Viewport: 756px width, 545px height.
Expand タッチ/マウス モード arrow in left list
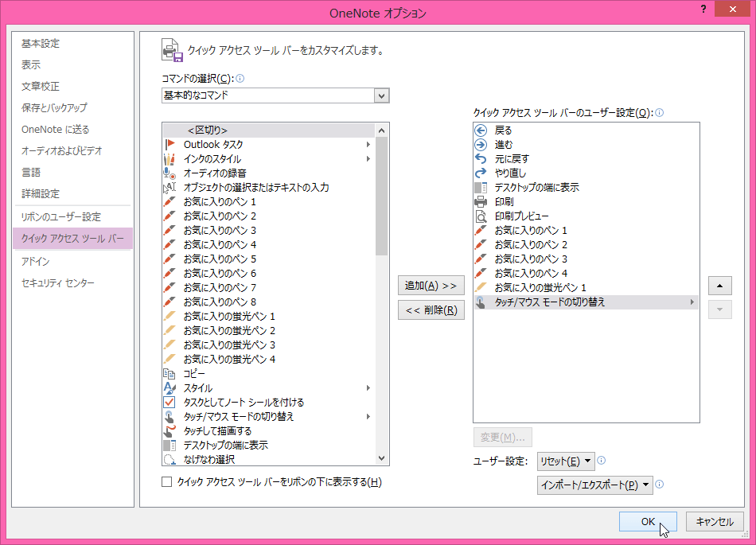[368, 417]
